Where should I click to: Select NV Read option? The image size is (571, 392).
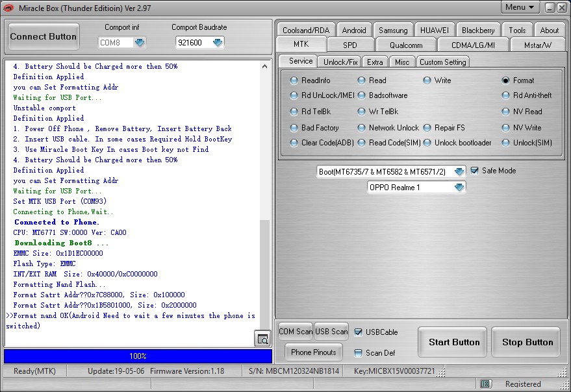click(x=505, y=112)
